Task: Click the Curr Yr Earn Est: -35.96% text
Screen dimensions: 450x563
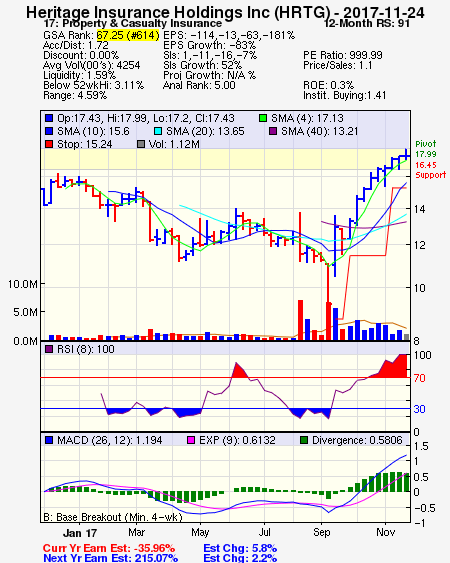Action: (x=109, y=549)
